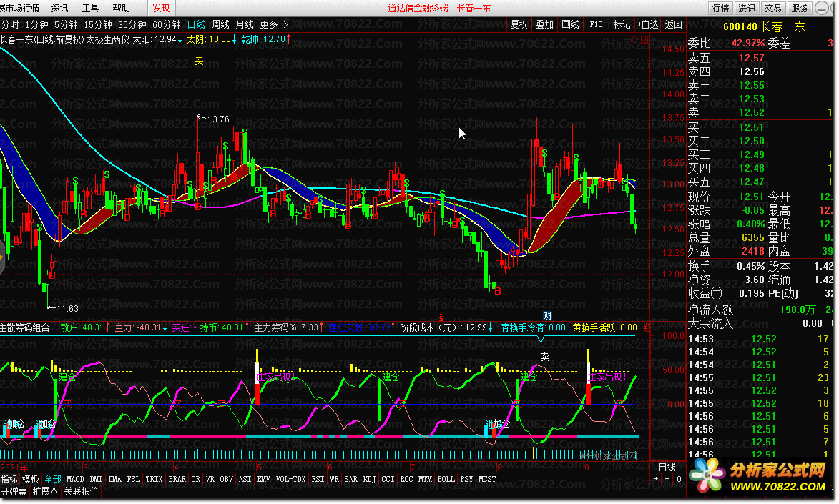Image resolution: width=839 pixels, height=504 pixels.
Task: Expand the 扩展 panel toggle
Action: (45, 491)
